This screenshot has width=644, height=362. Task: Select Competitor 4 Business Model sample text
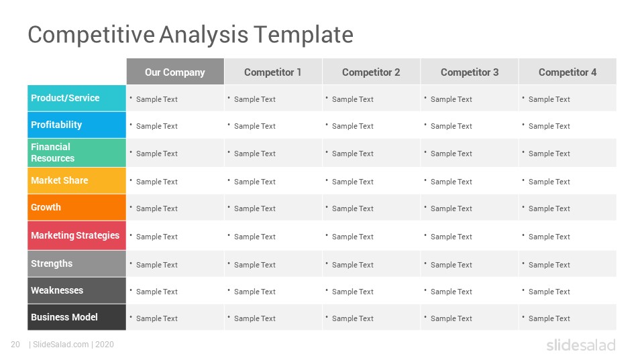click(x=549, y=318)
